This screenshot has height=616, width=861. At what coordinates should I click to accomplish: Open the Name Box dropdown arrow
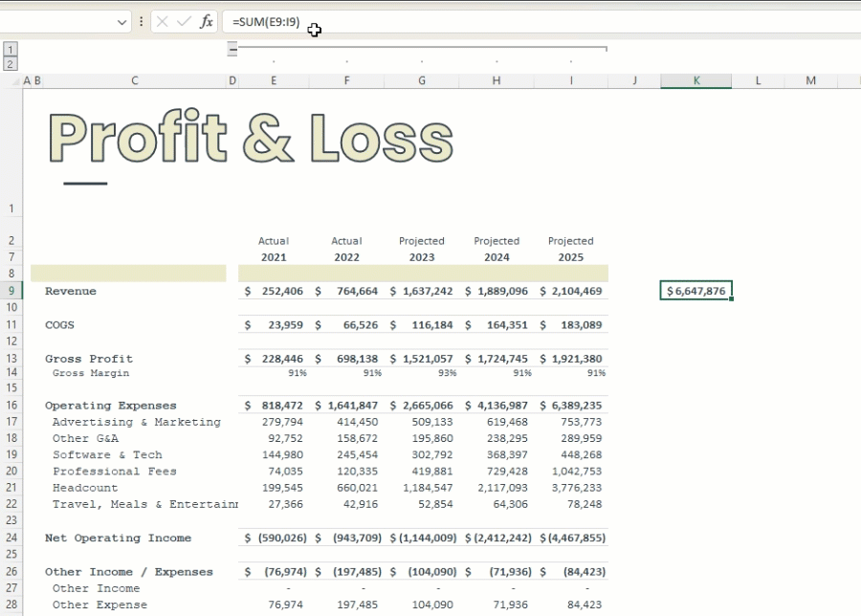pos(121,23)
